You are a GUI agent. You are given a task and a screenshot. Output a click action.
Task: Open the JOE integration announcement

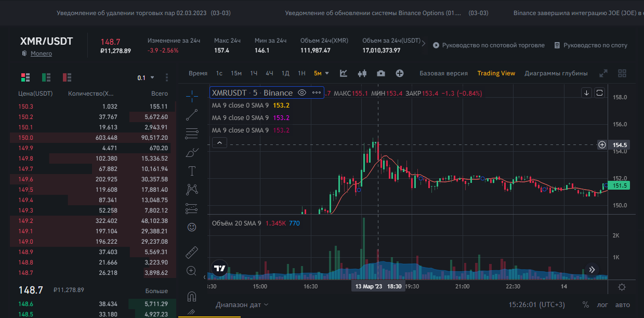579,12
